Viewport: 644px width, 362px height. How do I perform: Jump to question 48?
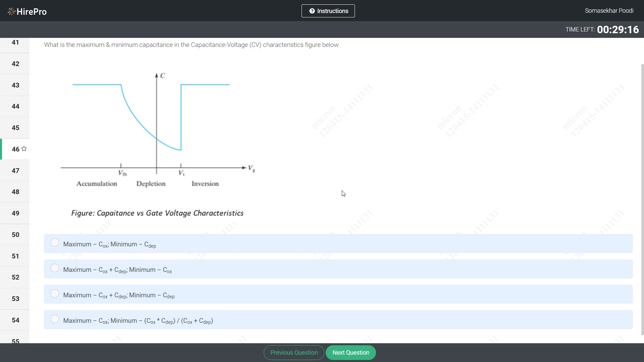tap(15, 192)
